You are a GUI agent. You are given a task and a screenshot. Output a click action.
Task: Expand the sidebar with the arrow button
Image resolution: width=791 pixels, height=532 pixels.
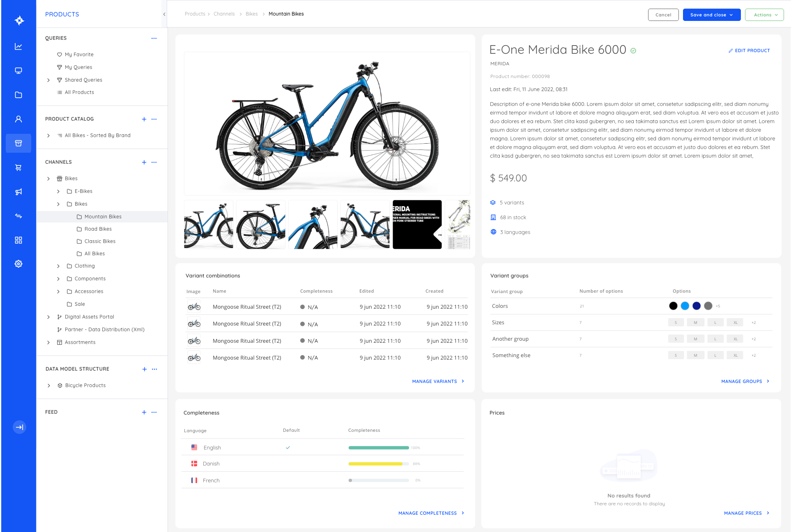[x=19, y=427]
